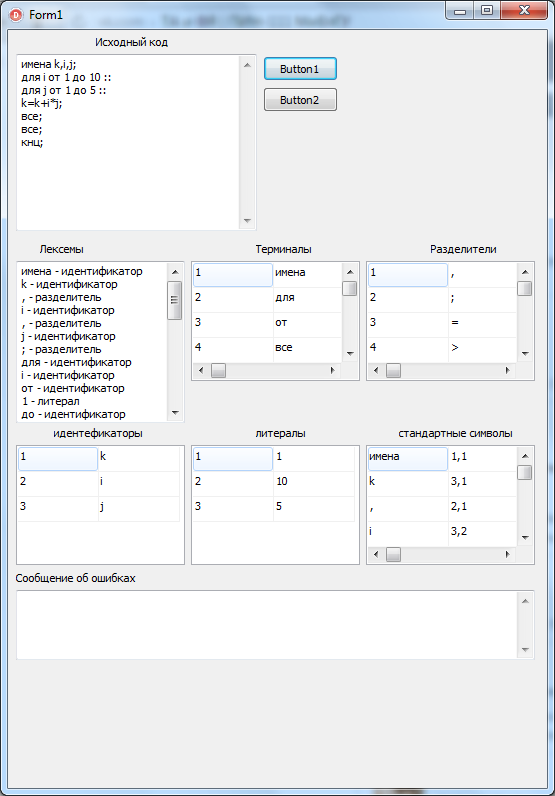Viewport: 555px width, 796px height.
Task: Click стандартные символы vertical scroll-up arrow
Action: (525, 456)
